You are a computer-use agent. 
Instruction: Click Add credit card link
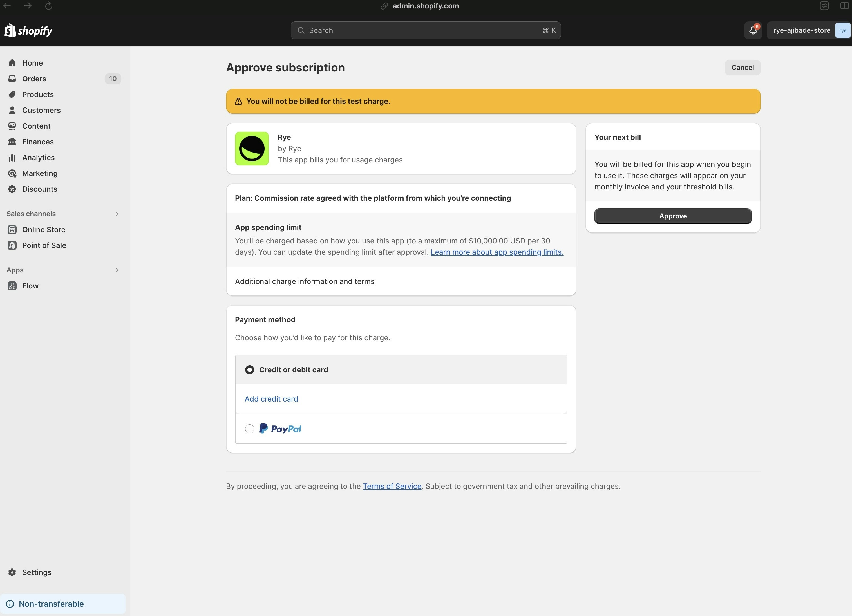[271, 399]
